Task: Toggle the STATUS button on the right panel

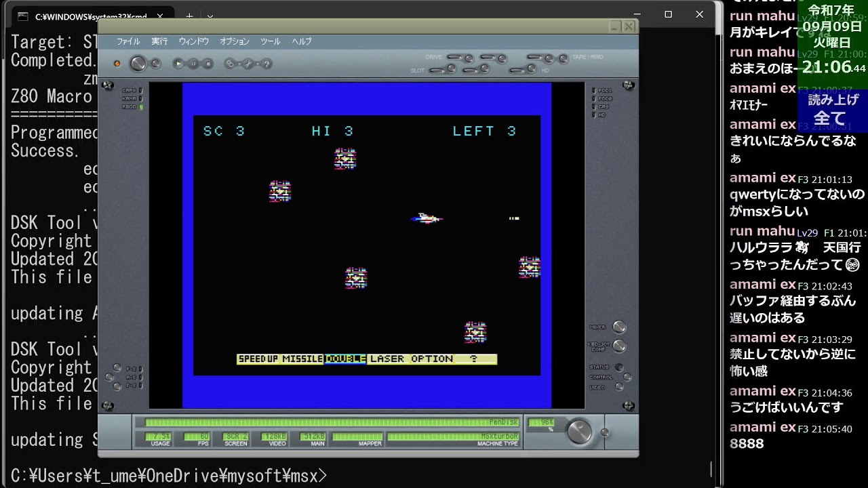Action: point(618,367)
